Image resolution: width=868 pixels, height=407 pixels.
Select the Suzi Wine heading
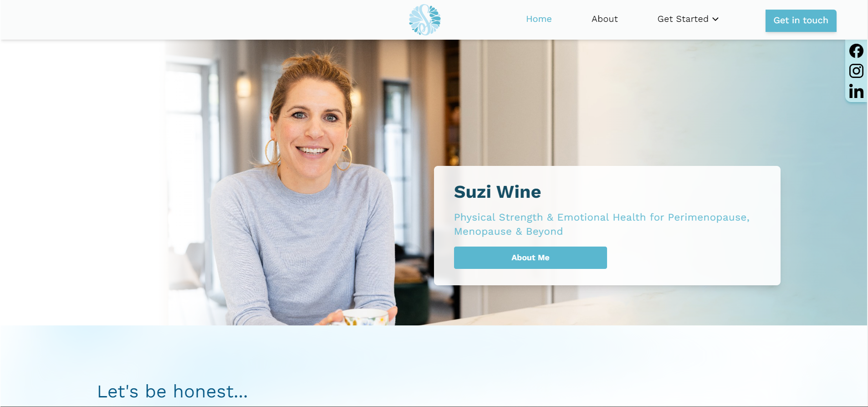tap(497, 192)
